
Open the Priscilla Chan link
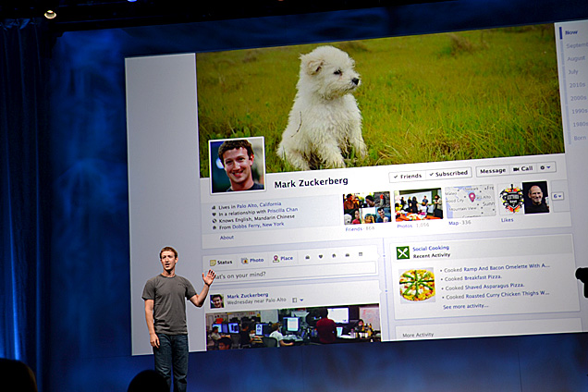click(282, 211)
